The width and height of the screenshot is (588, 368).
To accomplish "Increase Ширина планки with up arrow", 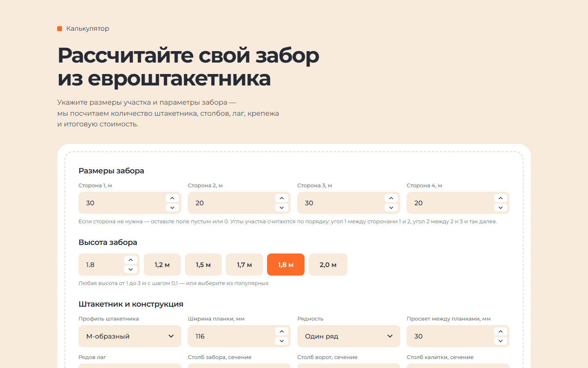I will click(x=282, y=332).
